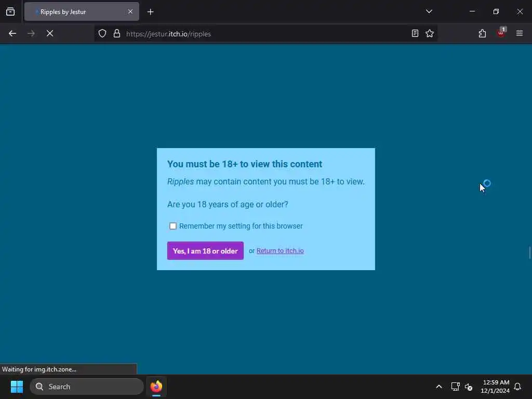The image size is (532, 399).
Task: Show hidden system tray icons
Action: [x=438, y=387]
